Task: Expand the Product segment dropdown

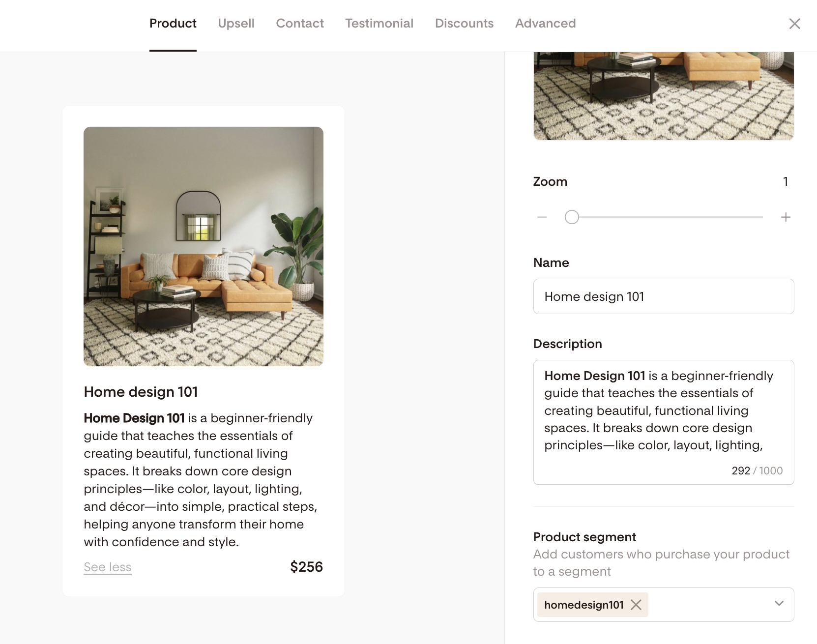Action: [779, 604]
